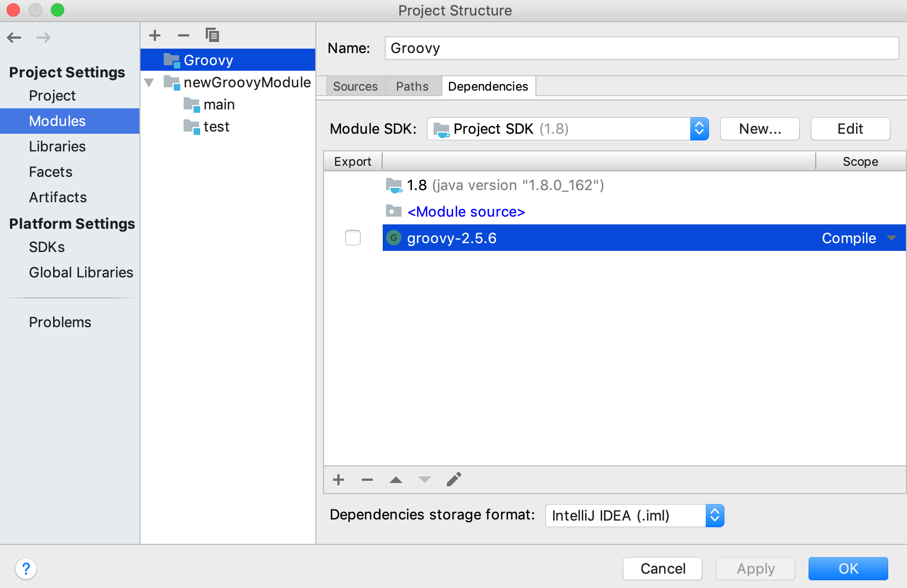Image resolution: width=907 pixels, height=588 pixels.
Task: Select the 1.8 java version row
Action: [x=615, y=185]
